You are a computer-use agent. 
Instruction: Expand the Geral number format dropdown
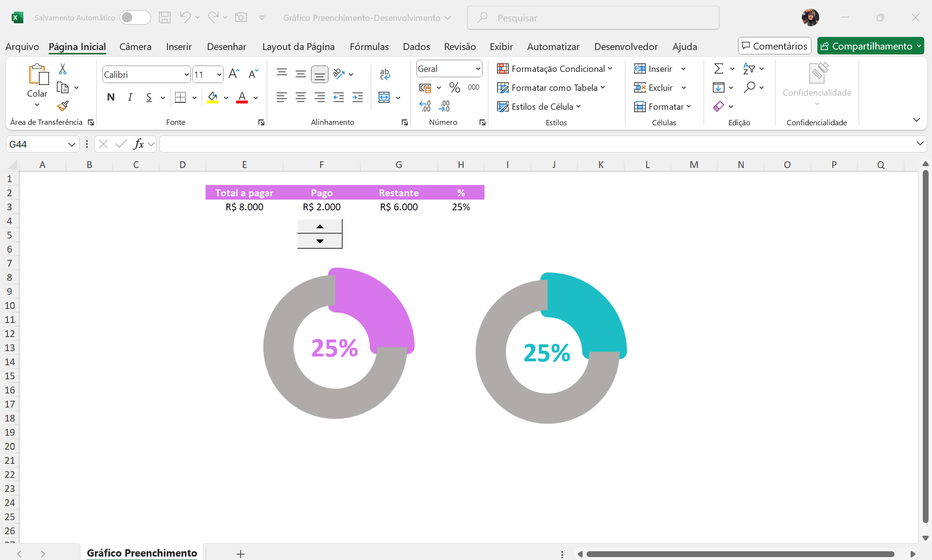tap(478, 69)
